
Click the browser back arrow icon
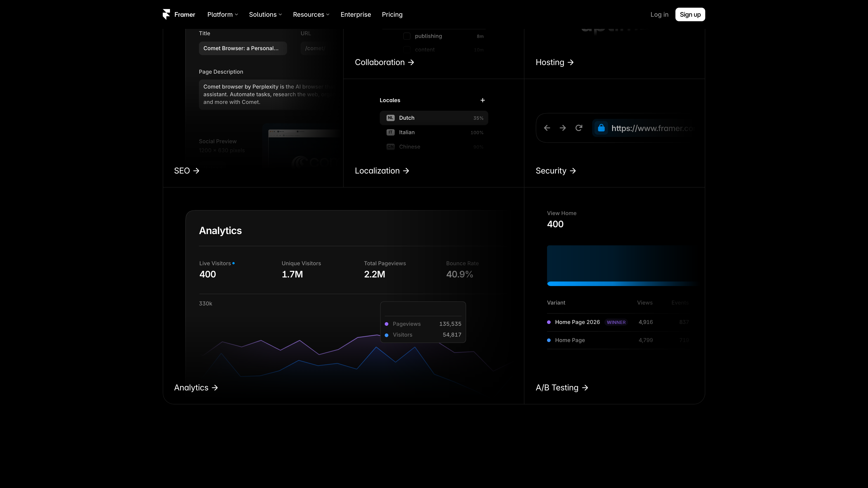tap(547, 128)
